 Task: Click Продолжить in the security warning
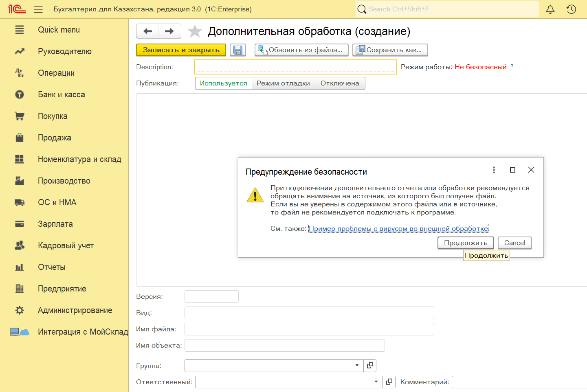tap(466, 243)
